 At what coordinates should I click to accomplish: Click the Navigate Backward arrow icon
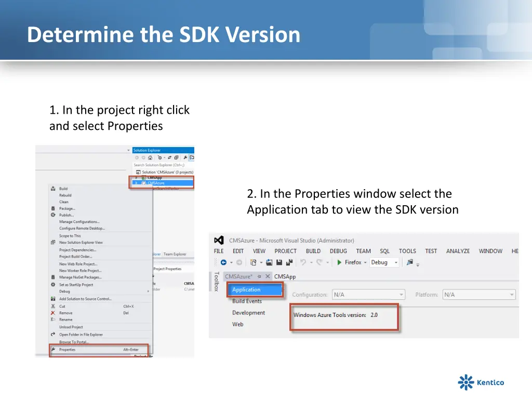tap(223, 262)
